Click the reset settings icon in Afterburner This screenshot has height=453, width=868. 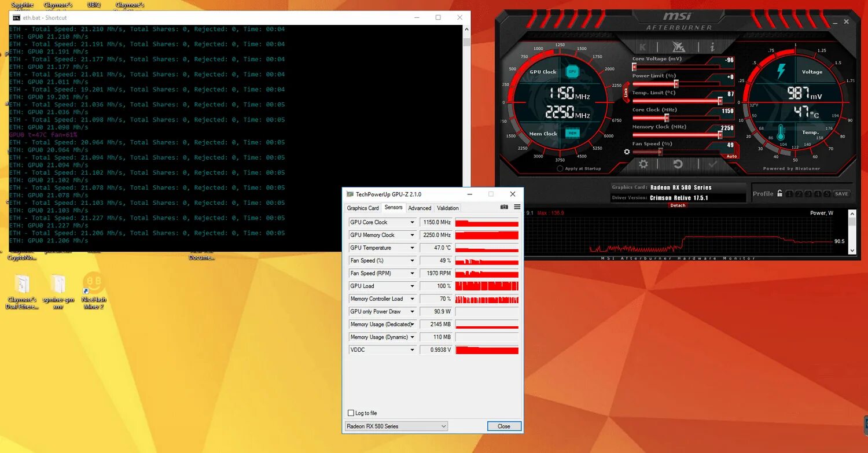tap(678, 164)
